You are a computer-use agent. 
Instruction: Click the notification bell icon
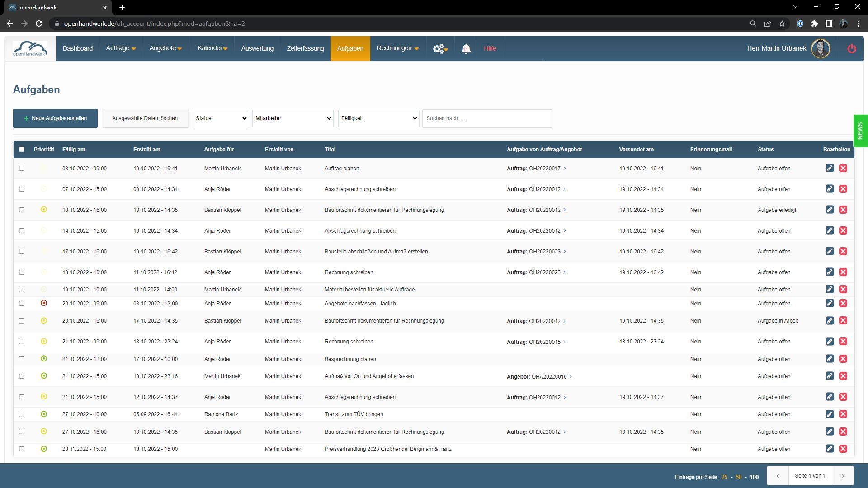[466, 49]
